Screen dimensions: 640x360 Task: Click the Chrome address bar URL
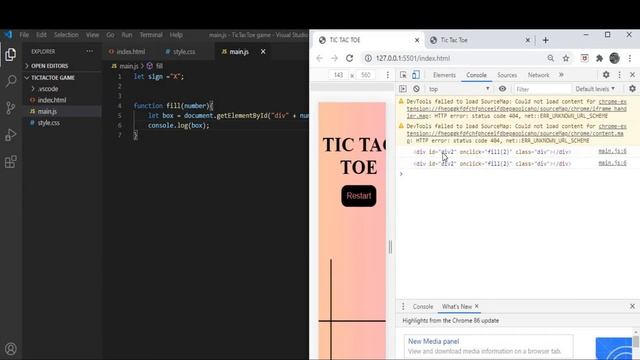[413, 58]
